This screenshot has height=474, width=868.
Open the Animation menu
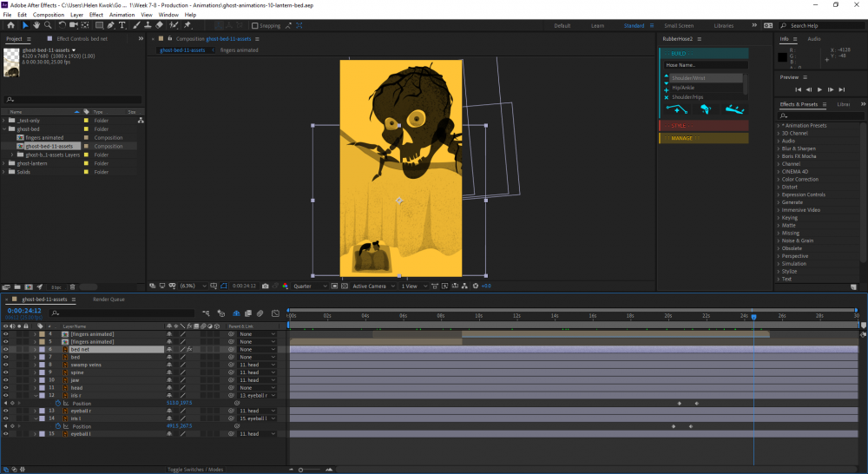pos(122,15)
